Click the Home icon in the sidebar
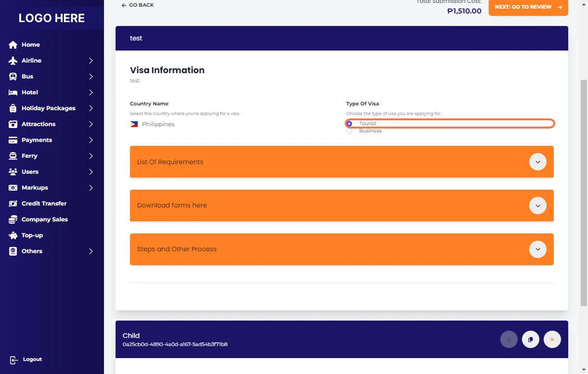The height and width of the screenshot is (374, 588). coord(13,45)
